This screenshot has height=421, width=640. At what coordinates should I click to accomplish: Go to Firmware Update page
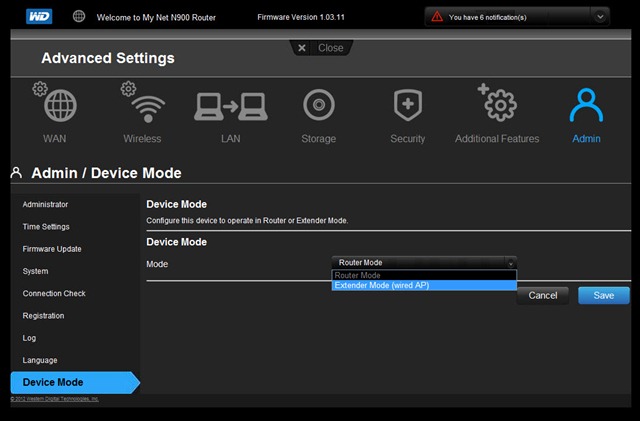52,249
